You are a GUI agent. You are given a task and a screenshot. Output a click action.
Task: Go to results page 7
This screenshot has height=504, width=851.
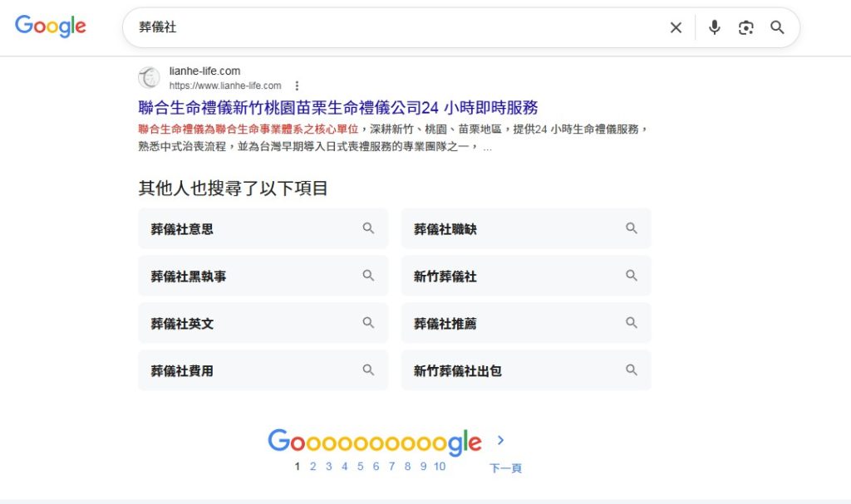391,467
